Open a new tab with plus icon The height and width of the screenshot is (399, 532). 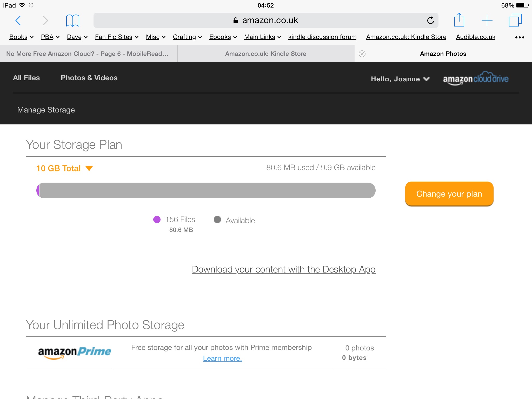[x=487, y=20]
